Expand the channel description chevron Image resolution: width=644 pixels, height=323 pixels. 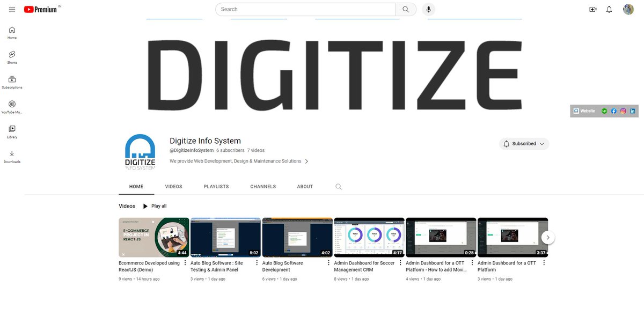pos(306,161)
